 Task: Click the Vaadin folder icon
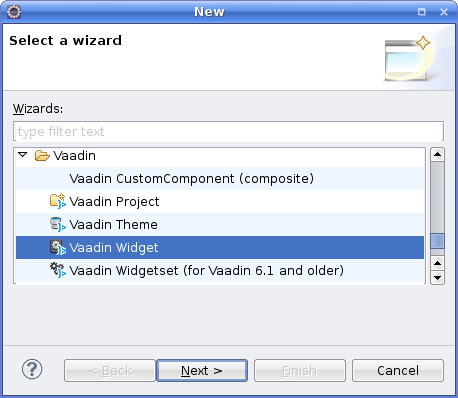pos(42,155)
